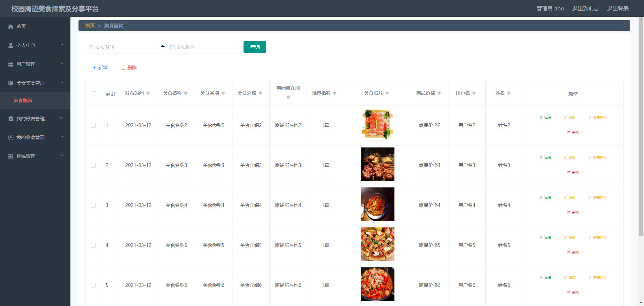This screenshot has height=306, width=644.
Task: Check the checkbox for row index 1
Action: click(x=93, y=125)
